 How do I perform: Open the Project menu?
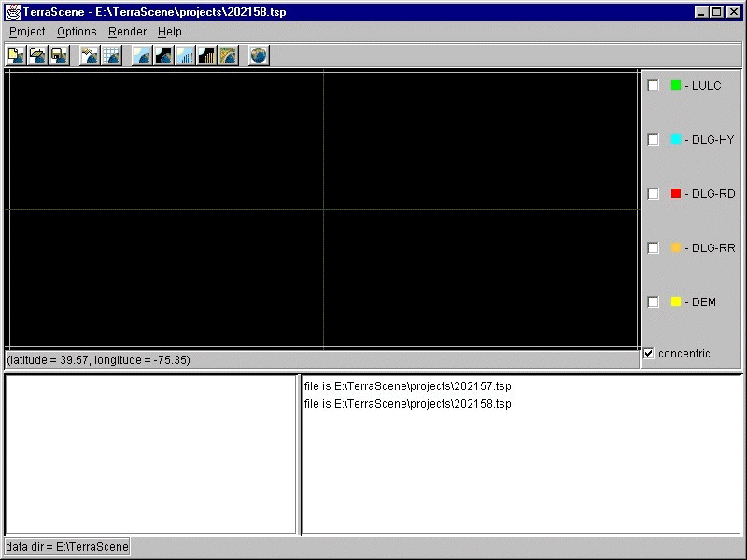pyautogui.click(x=27, y=32)
